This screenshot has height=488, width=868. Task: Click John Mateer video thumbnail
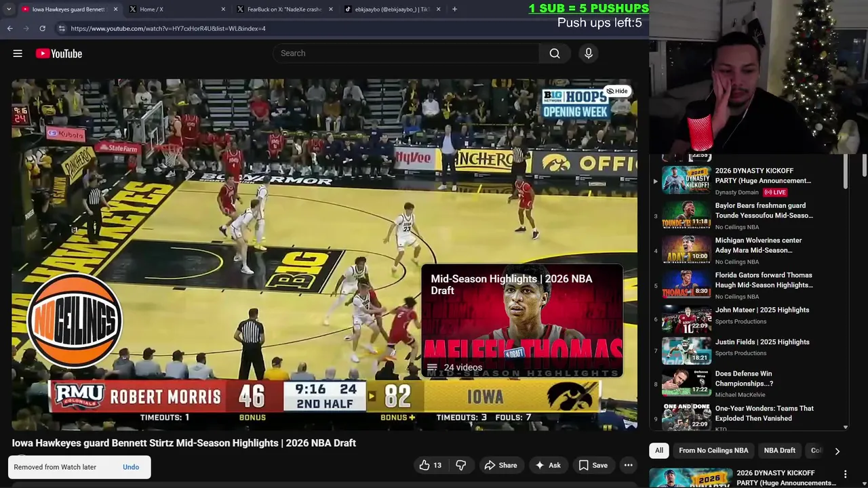pyautogui.click(x=686, y=319)
